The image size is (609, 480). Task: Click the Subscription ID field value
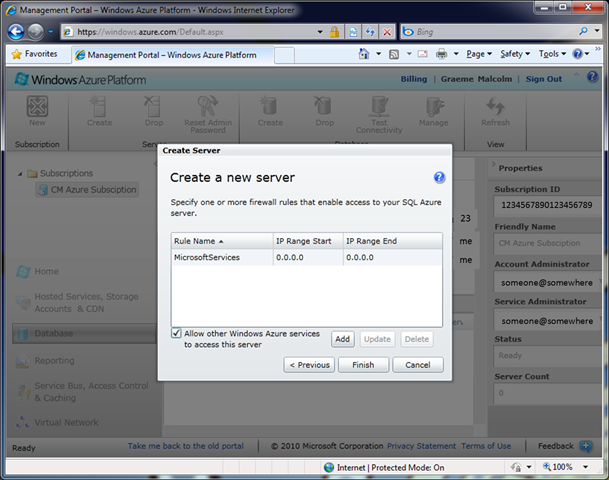click(546, 205)
